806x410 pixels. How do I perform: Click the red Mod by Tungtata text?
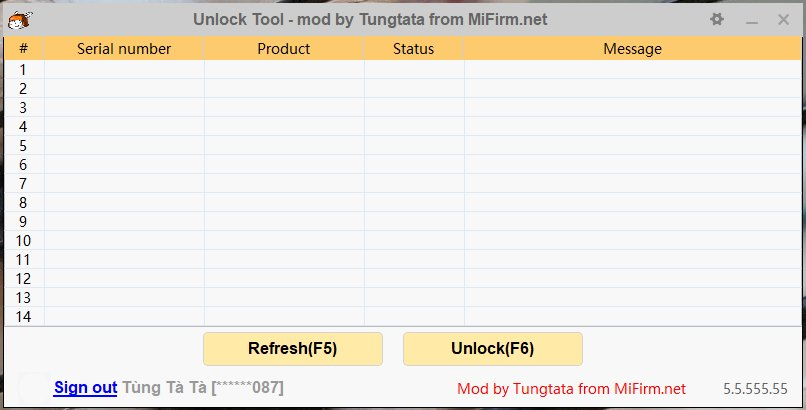(571, 388)
